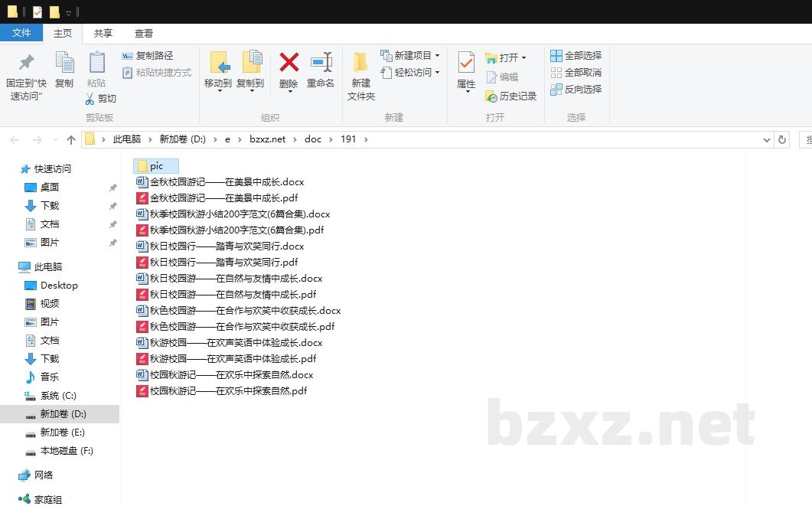Click the red Delete icon in ribbon
The height and width of the screenshot is (506, 812).
[289, 64]
